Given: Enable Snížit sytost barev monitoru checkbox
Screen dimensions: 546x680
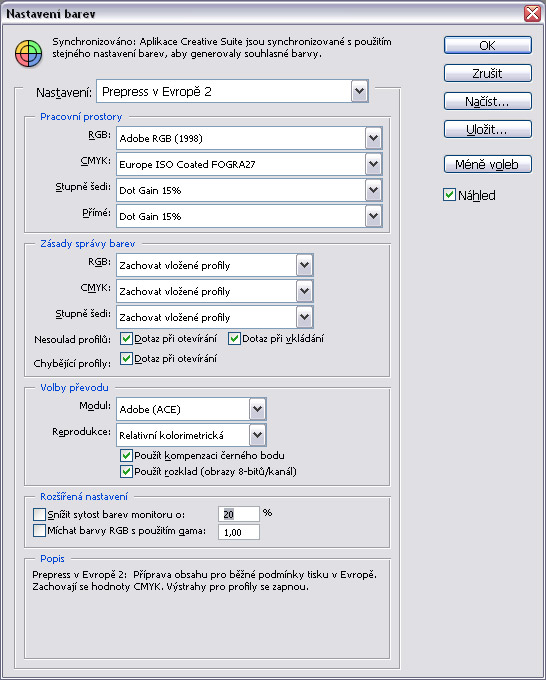Looking at the screenshot, I should pyautogui.click(x=39, y=515).
